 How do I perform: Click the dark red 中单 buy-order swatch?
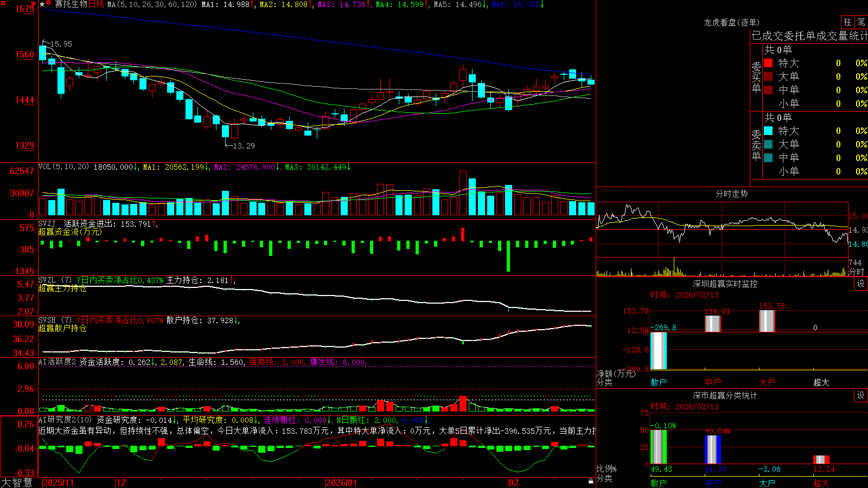[x=768, y=90]
